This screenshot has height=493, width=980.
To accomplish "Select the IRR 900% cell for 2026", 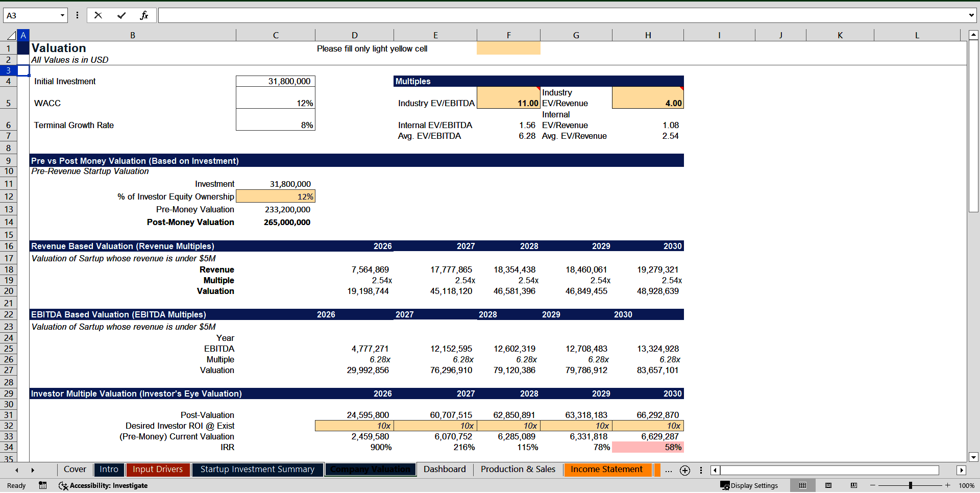I will coord(354,447).
